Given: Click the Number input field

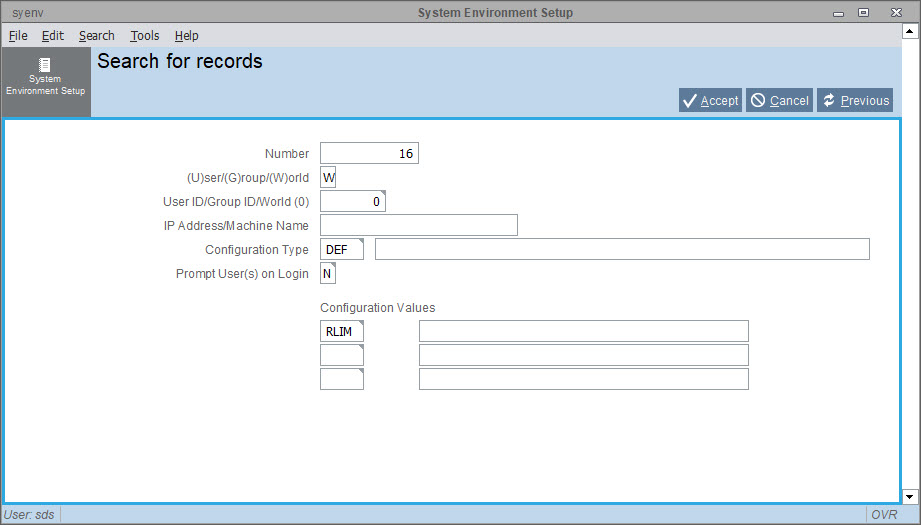Looking at the screenshot, I should coord(369,153).
